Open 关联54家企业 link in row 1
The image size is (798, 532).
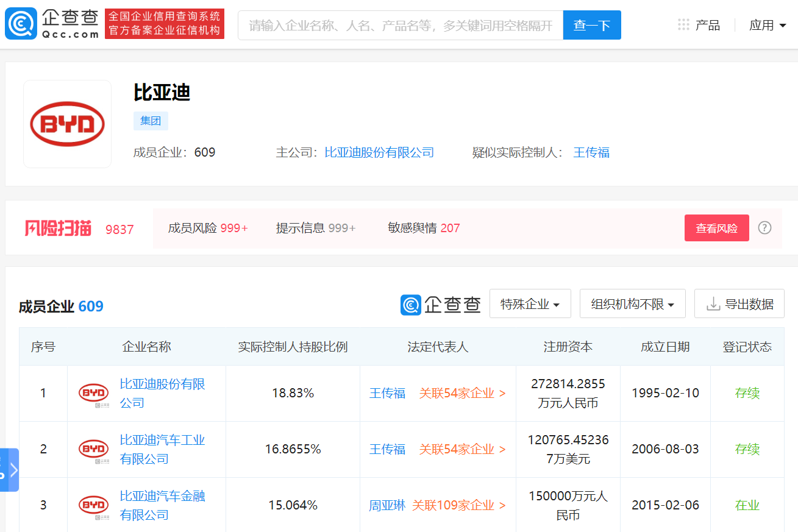tap(462, 393)
